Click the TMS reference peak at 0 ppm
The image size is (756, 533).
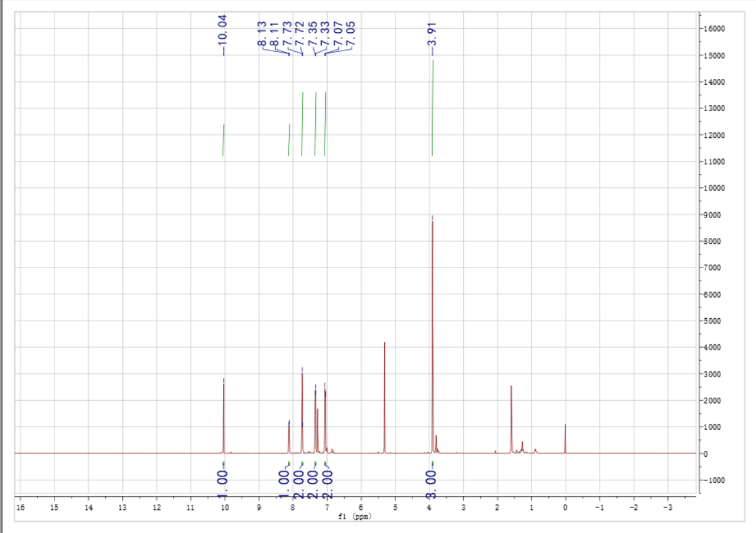(565, 439)
